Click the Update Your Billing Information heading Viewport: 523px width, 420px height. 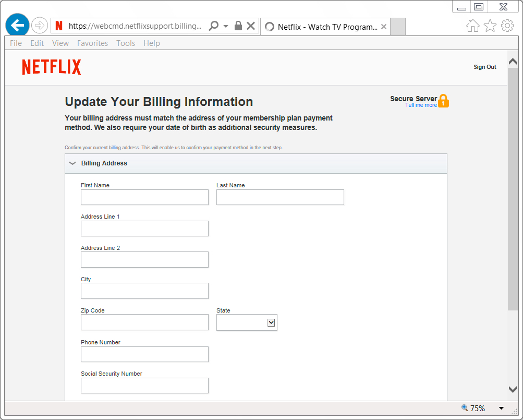click(x=159, y=102)
